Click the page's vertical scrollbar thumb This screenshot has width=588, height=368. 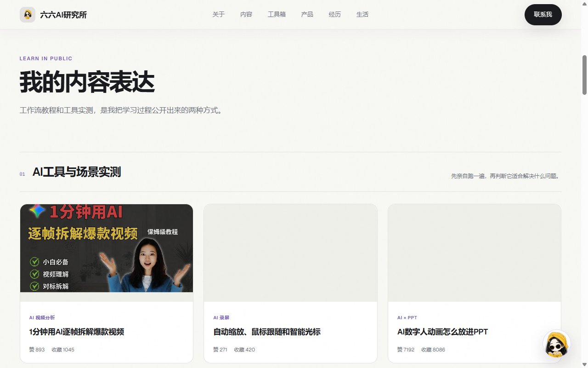(585, 75)
